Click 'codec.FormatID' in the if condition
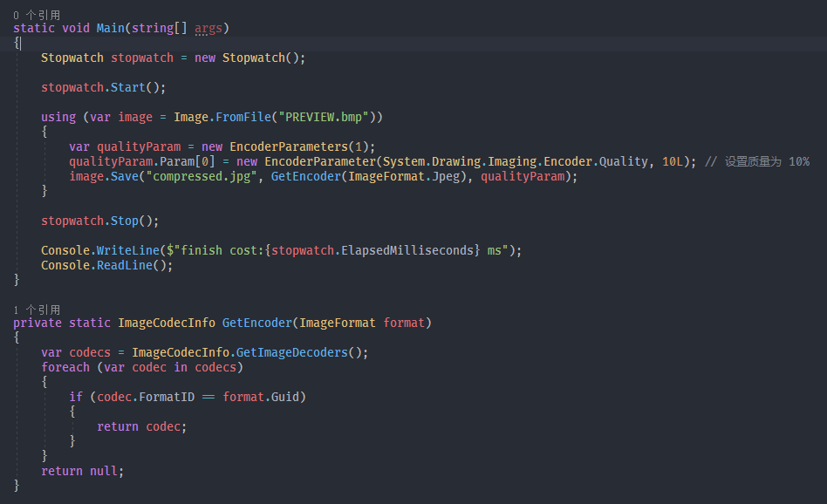Screen dimensions: 827x504 pyautogui.click(x=146, y=397)
